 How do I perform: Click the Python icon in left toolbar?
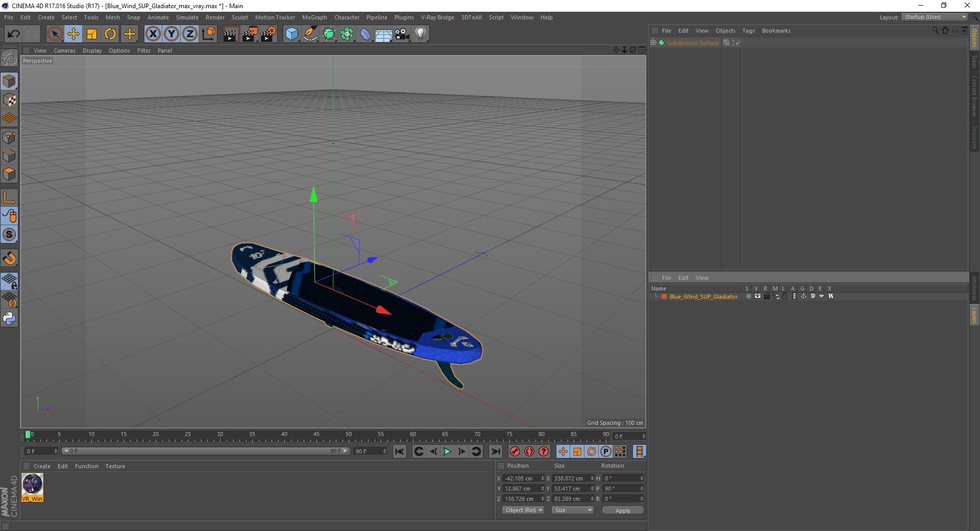point(9,319)
